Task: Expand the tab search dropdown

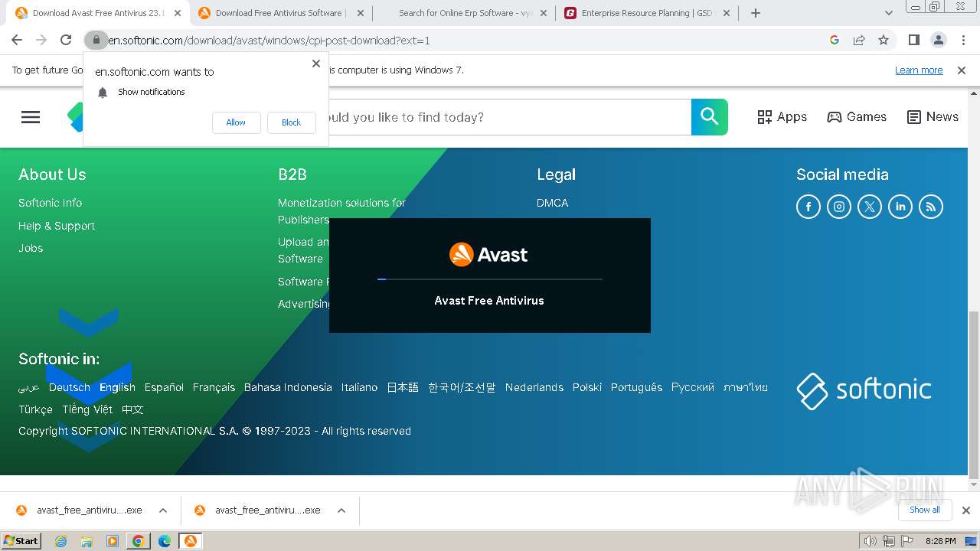Action: [x=888, y=13]
